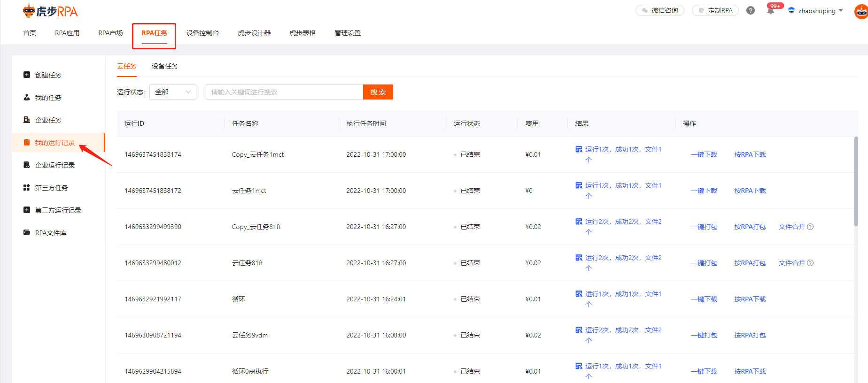Click the 企业运行记录 icon in sidebar
This screenshot has height=383, width=868.
(27, 165)
